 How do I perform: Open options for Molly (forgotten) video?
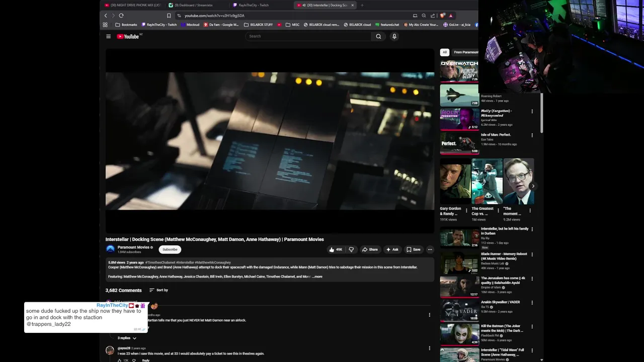(532, 112)
